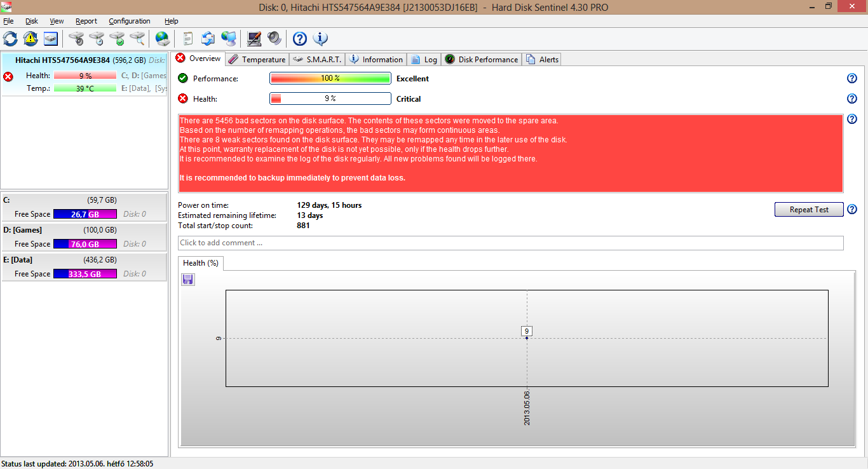This screenshot has height=469, width=868.
Task: Click the help icon next to Repeat Test
Action: coord(852,209)
